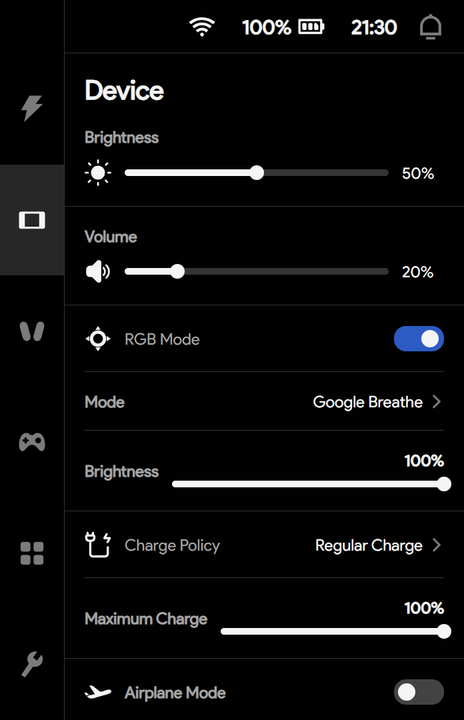This screenshot has width=464, height=720.
Task: Click the Charge Policy label
Action: 172,546
